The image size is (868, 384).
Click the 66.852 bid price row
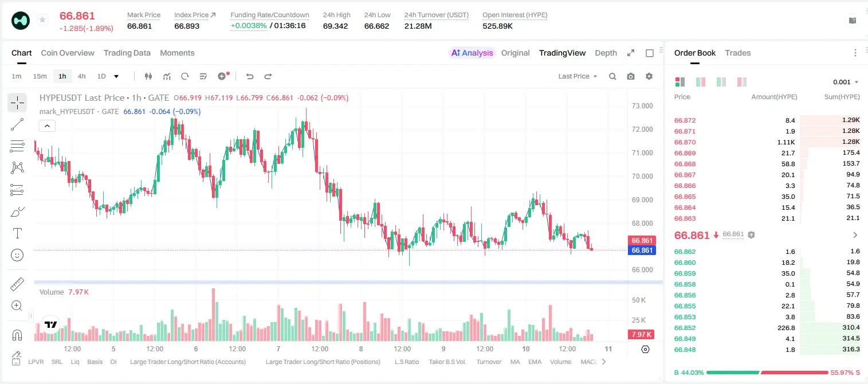coord(767,328)
